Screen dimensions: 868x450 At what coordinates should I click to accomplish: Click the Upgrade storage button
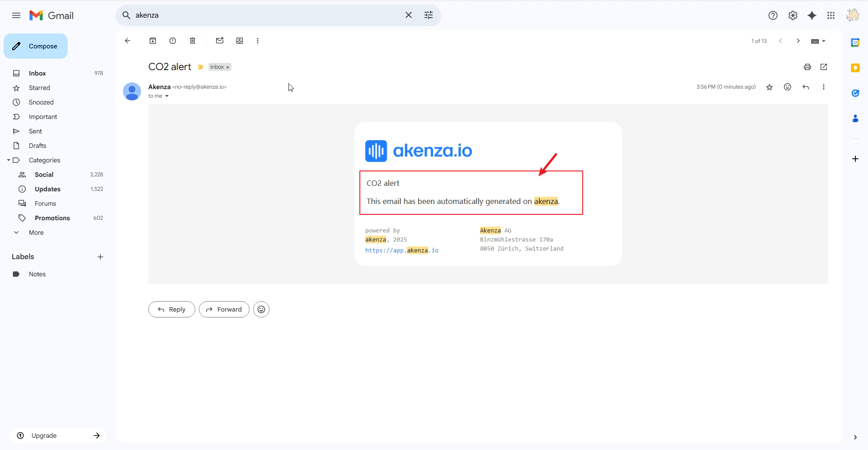(x=58, y=436)
